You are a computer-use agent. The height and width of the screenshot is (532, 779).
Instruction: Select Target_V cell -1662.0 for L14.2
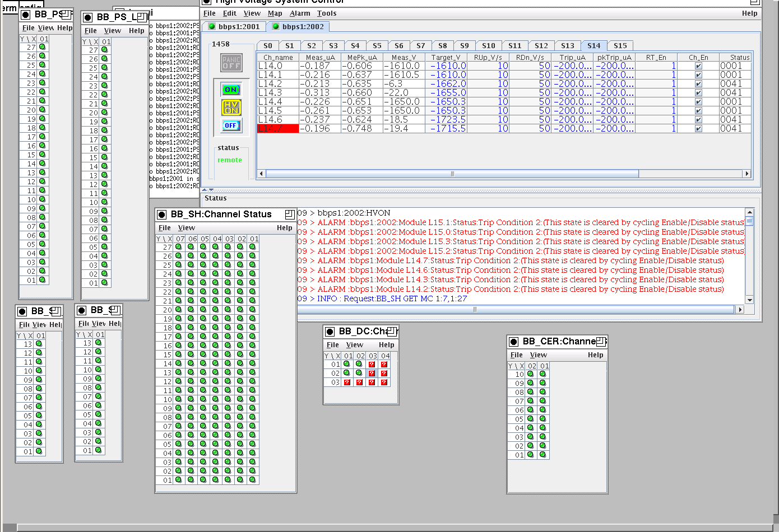coord(446,84)
